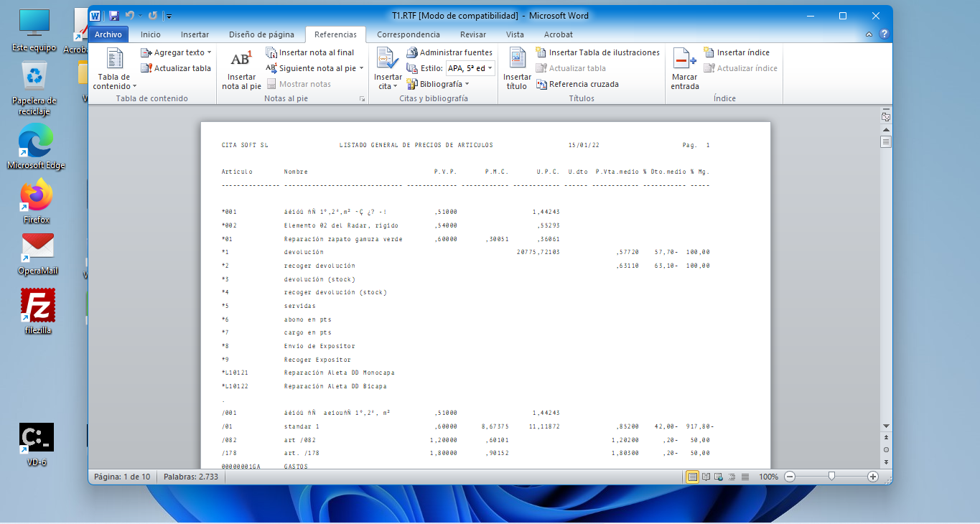Click the Administrar fuentes icon
Screen dimensions: 980x524
(x=412, y=52)
